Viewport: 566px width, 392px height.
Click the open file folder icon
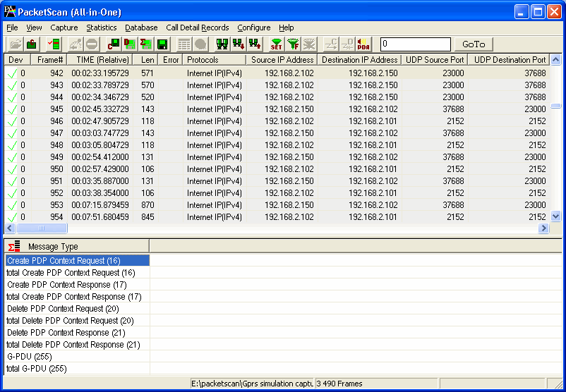click(16, 44)
